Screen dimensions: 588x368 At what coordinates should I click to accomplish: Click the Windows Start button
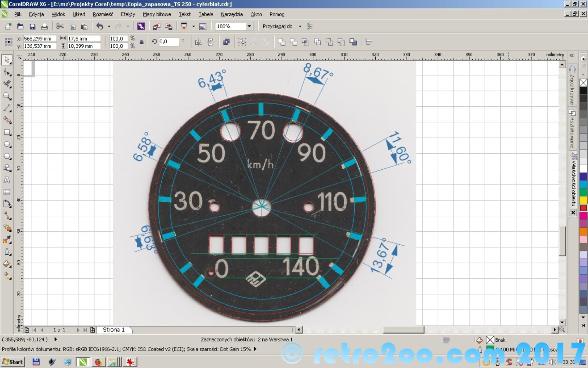click(x=13, y=362)
